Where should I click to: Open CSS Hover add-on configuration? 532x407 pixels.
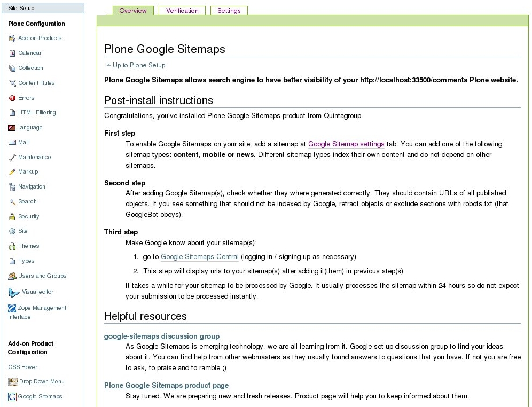[22, 367]
